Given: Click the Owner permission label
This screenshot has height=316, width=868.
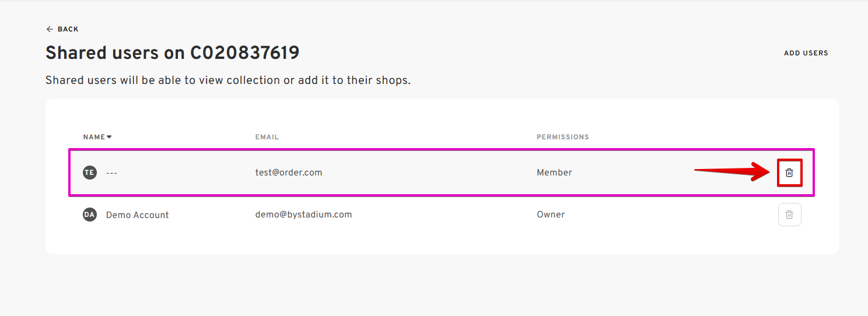Looking at the screenshot, I should [x=551, y=215].
